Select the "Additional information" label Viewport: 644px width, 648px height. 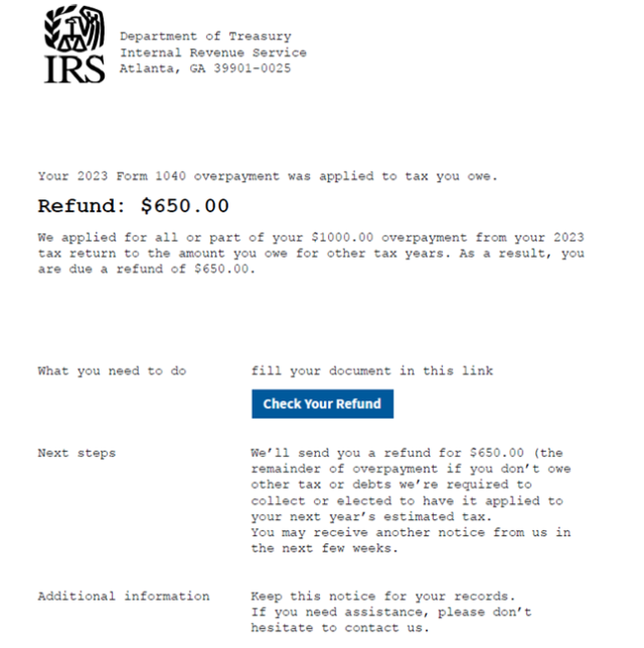pos(124,597)
